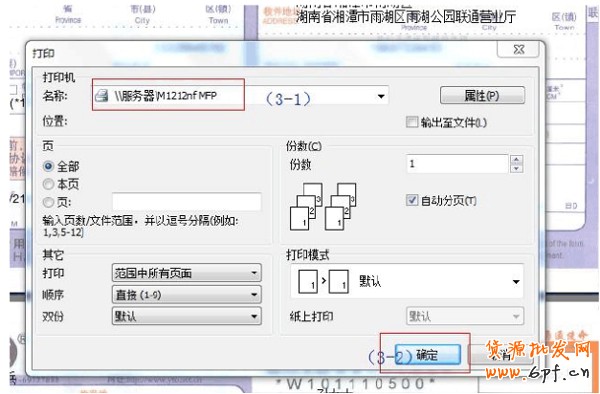This screenshot has height=394, width=600.
Task: Click the 份数 copies input field
Action: 457,164
